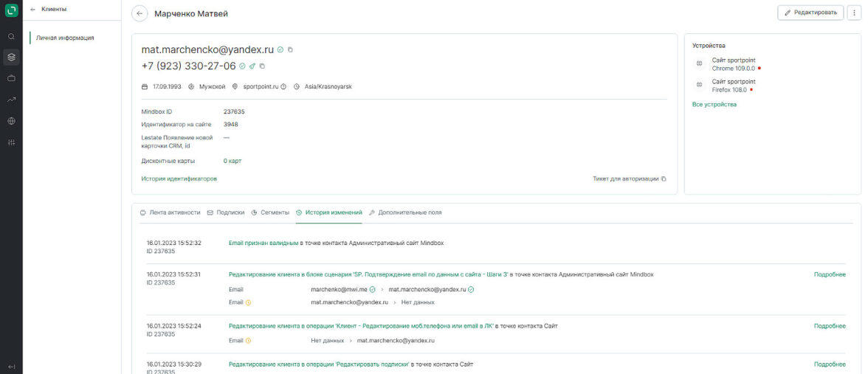The width and height of the screenshot is (868, 374).
Task: Click the red status dot after Firefox 108.0
Action: click(751, 90)
